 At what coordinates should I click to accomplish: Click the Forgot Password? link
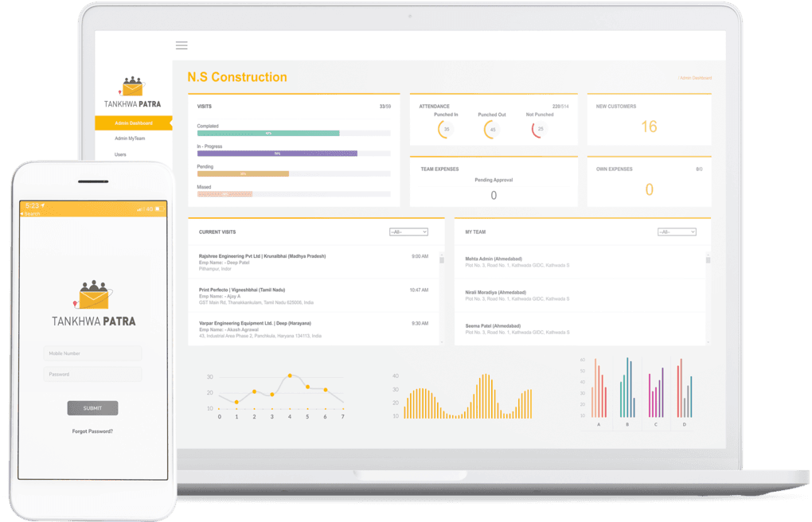pos(92,430)
